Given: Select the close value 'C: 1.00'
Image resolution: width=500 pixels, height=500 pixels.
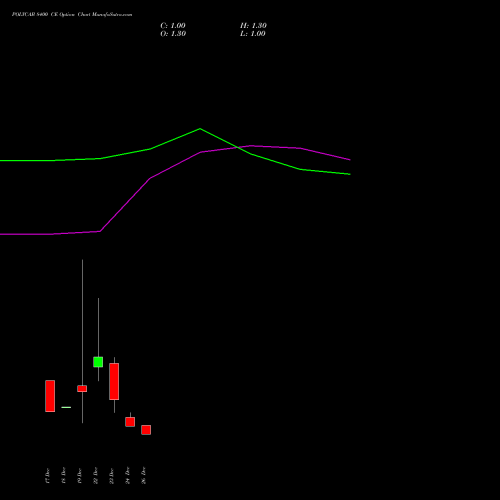Looking at the screenshot, I should 173,26.
